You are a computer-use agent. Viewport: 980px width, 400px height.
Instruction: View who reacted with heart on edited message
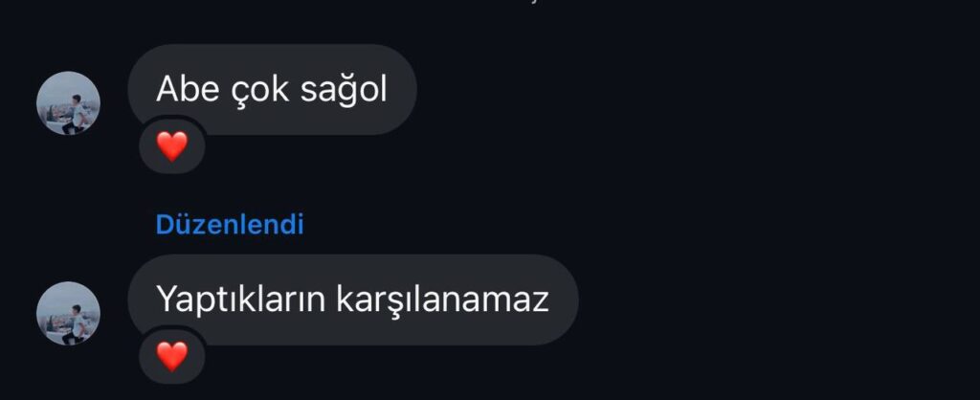point(172,357)
